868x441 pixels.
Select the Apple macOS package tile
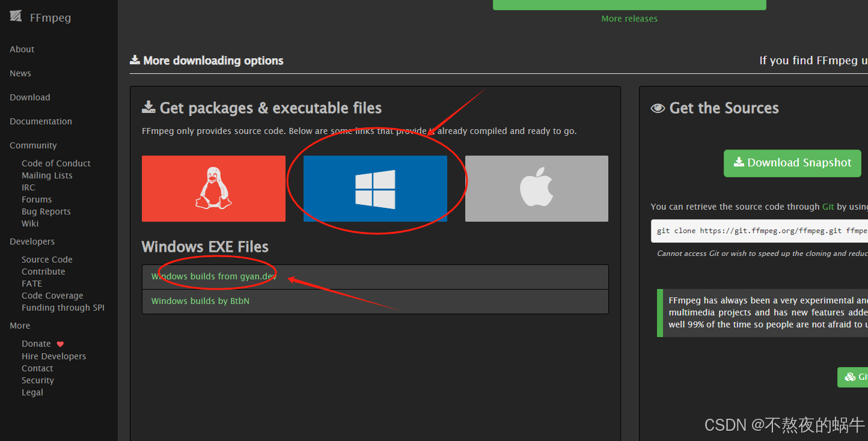(537, 189)
